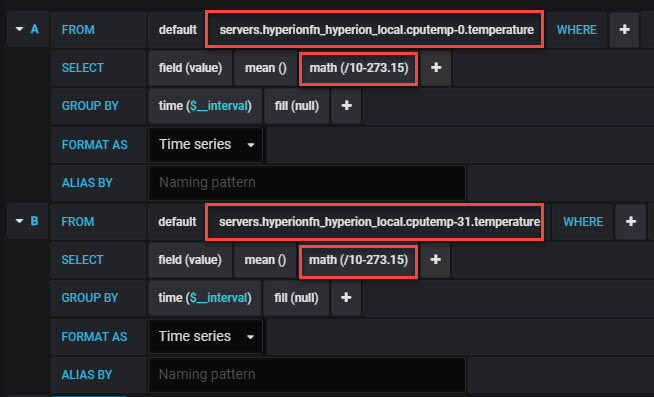Click the math (/10-273.15) segment in query B
The width and height of the screenshot is (654, 397).
[x=358, y=259]
